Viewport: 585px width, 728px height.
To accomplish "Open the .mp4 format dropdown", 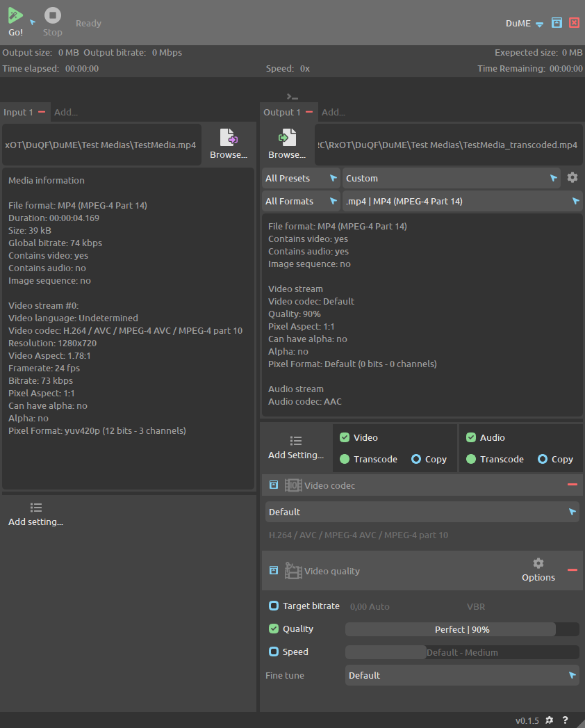I will pyautogui.click(x=462, y=201).
